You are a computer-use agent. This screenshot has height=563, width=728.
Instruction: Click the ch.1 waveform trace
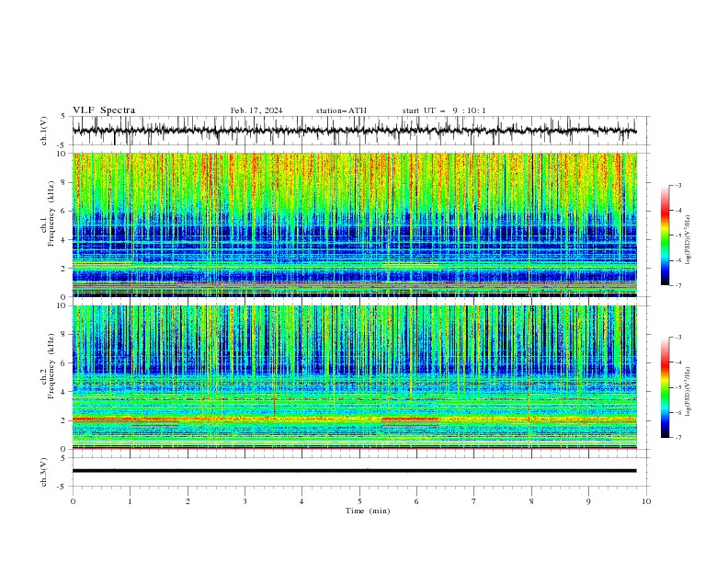click(354, 131)
